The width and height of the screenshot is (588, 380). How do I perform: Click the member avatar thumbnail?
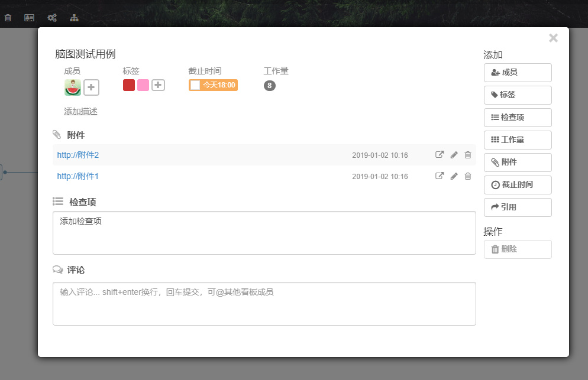(73, 87)
